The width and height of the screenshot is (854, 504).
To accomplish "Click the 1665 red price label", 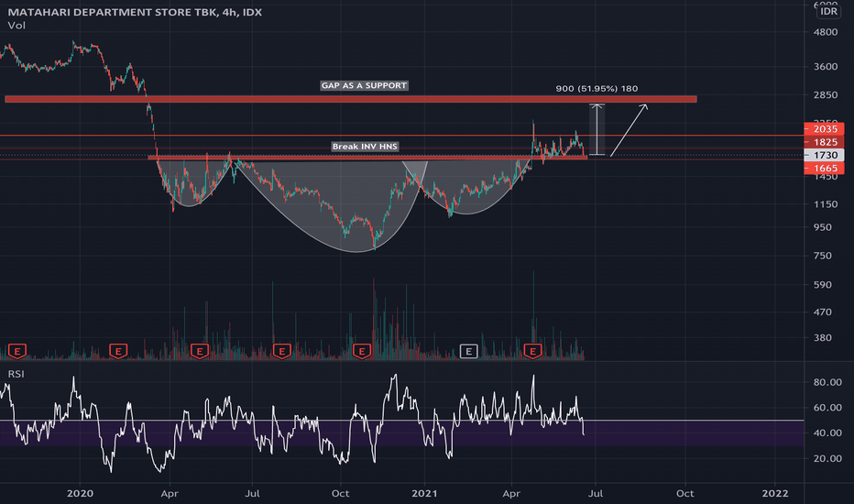I will (x=825, y=169).
